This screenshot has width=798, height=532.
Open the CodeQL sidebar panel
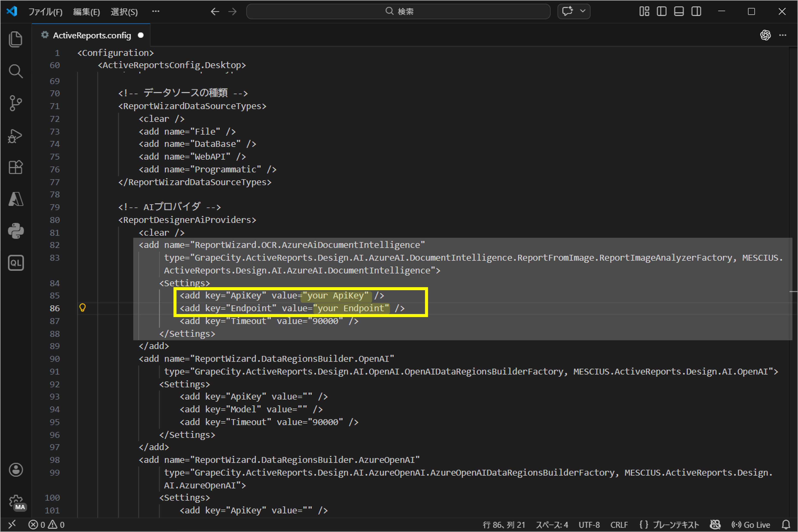pos(15,263)
